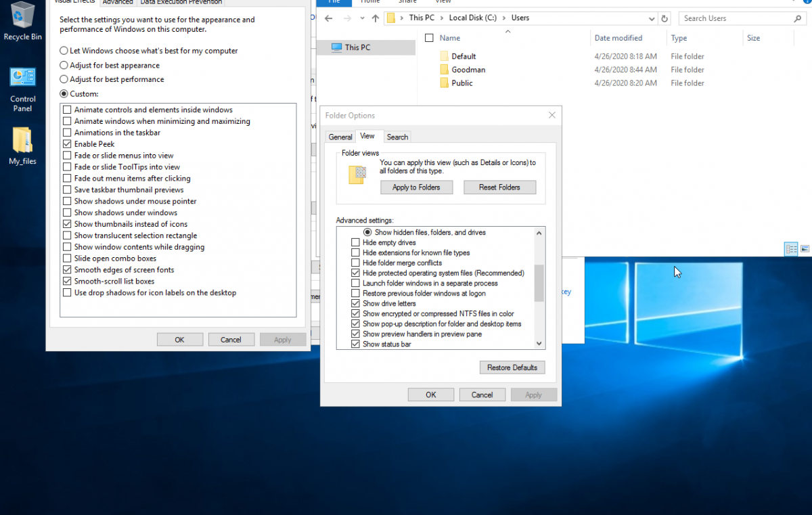The image size is (812, 515).
Task: Click the Advanced settings scrollbar up arrow
Action: pyautogui.click(x=539, y=233)
